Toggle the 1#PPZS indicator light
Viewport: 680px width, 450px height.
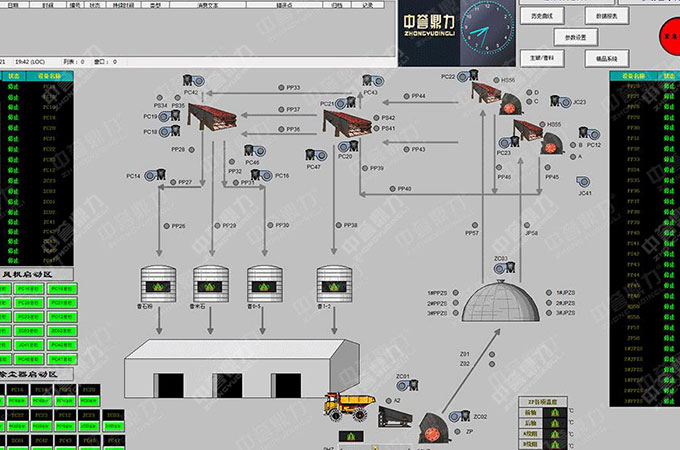tap(454, 292)
